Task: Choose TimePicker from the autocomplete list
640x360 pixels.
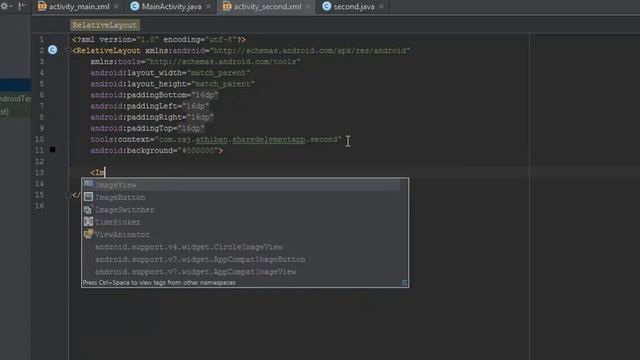Action: 242,222
